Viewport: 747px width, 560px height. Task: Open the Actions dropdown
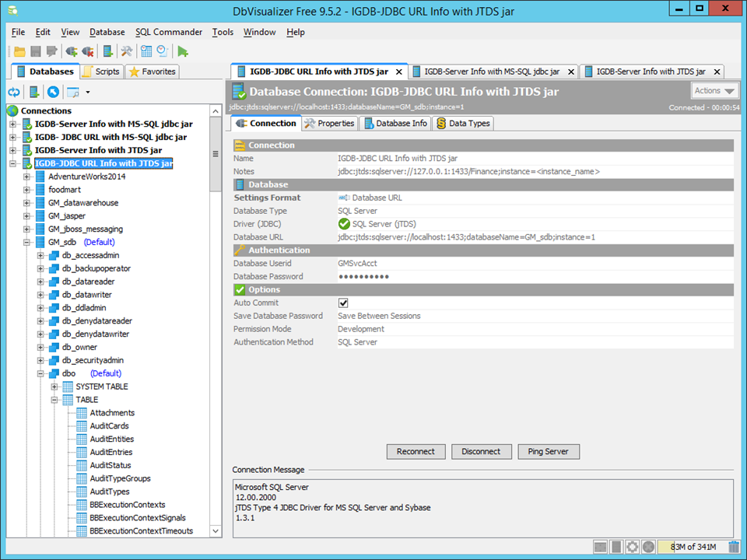pyautogui.click(x=714, y=90)
